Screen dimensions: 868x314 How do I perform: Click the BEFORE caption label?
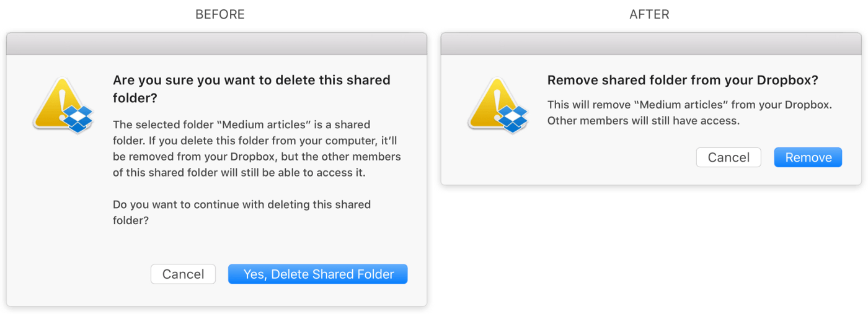[x=220, y=14]
